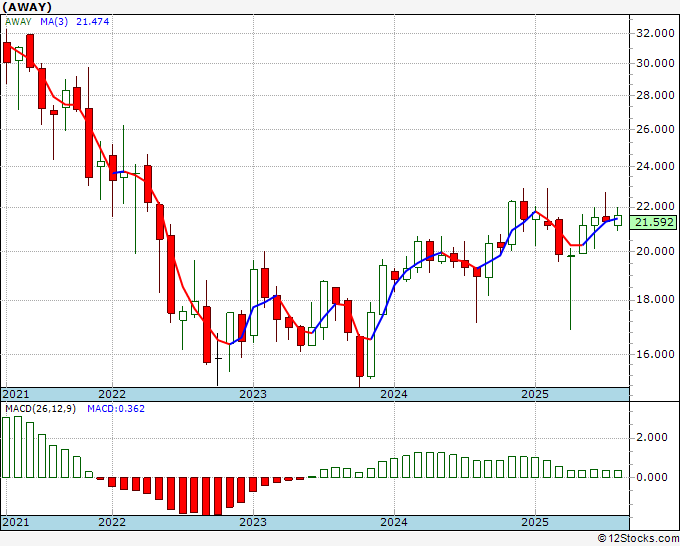Click the MACD(26,12,9) indicator label

pos(40,409)
